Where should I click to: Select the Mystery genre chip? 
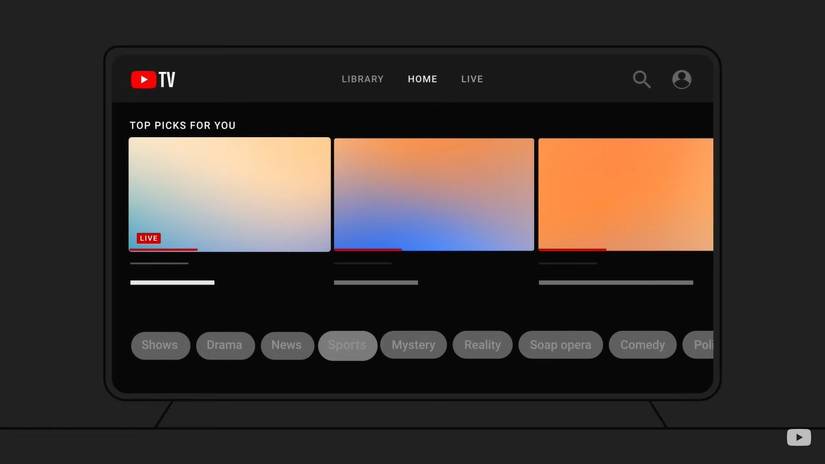pos(413,345)
